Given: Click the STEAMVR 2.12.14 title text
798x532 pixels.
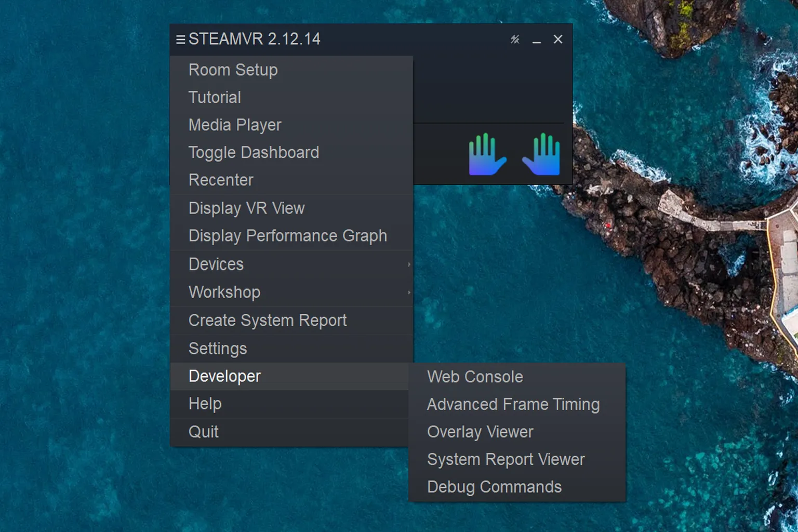Looking at the screenshot, I should 255,39.
